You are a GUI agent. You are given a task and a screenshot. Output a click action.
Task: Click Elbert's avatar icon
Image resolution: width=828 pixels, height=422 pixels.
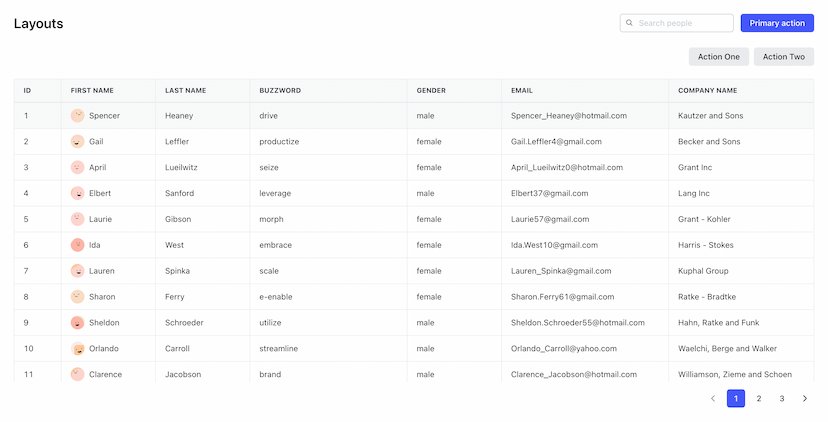tap(78, 193)
